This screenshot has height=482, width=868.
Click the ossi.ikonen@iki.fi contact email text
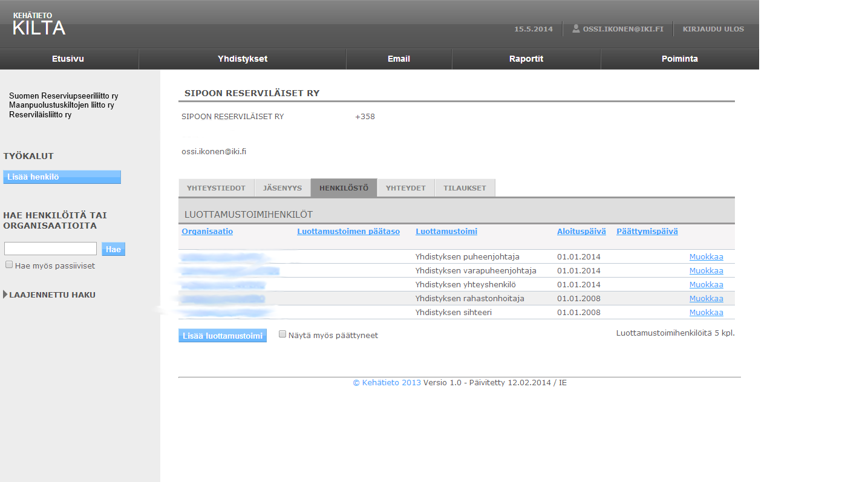[x=214, y=152]
